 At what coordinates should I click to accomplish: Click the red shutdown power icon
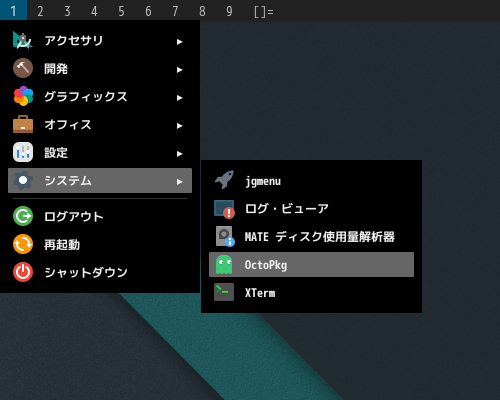click(x=23, y=272)
